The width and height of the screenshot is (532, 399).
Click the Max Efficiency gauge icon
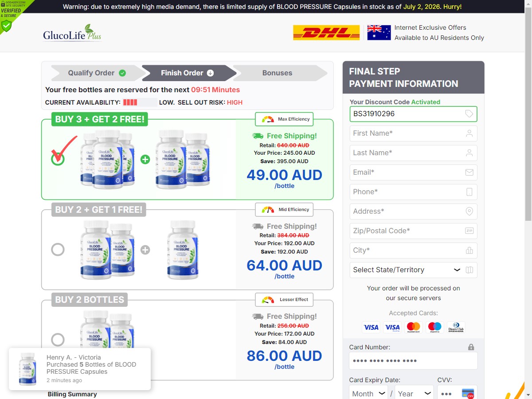[268, 119]
